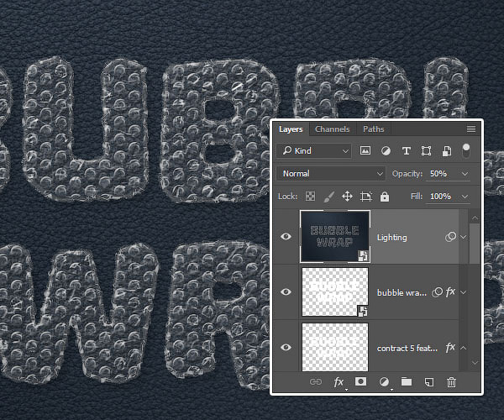This screenshot has height=420, width=504.
Task: Filter for smart objects icon
Action: [447, 150]
